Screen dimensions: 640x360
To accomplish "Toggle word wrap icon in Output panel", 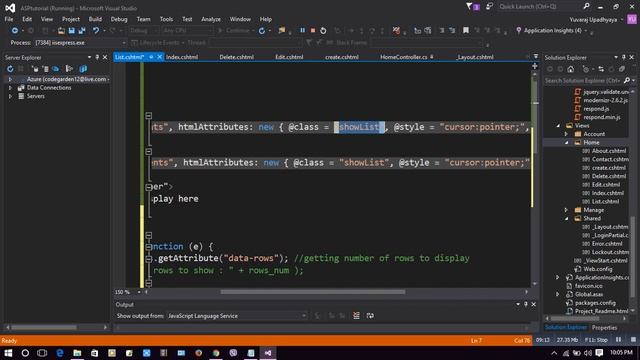I will point(370,316).
